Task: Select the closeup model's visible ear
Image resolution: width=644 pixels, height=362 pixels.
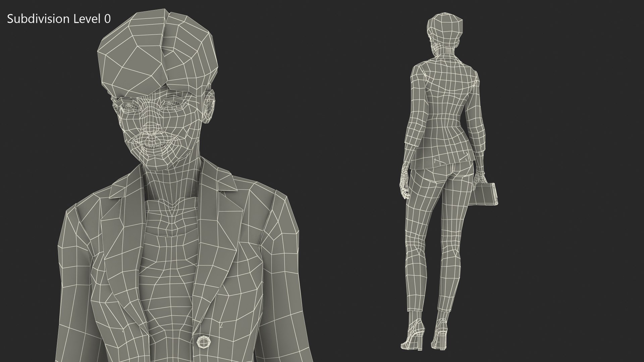Action: [209, 106]
